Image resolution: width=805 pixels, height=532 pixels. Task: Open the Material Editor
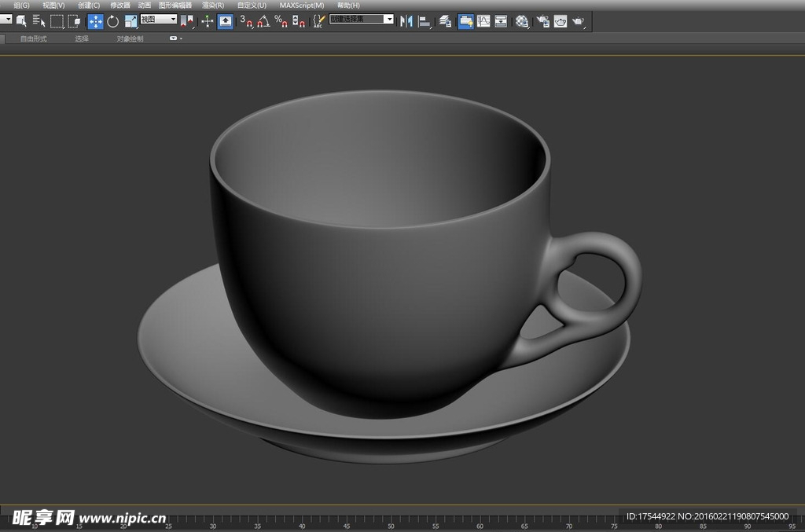523,21
